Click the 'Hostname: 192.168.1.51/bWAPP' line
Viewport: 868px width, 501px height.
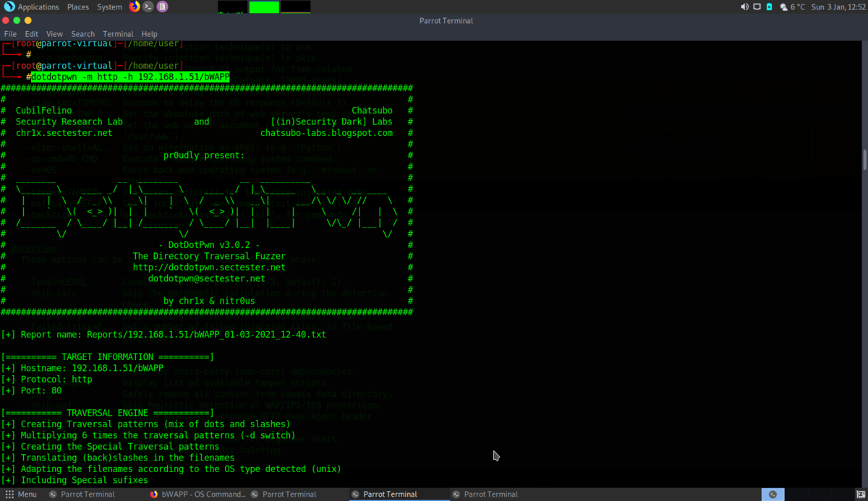coord(82,368)
